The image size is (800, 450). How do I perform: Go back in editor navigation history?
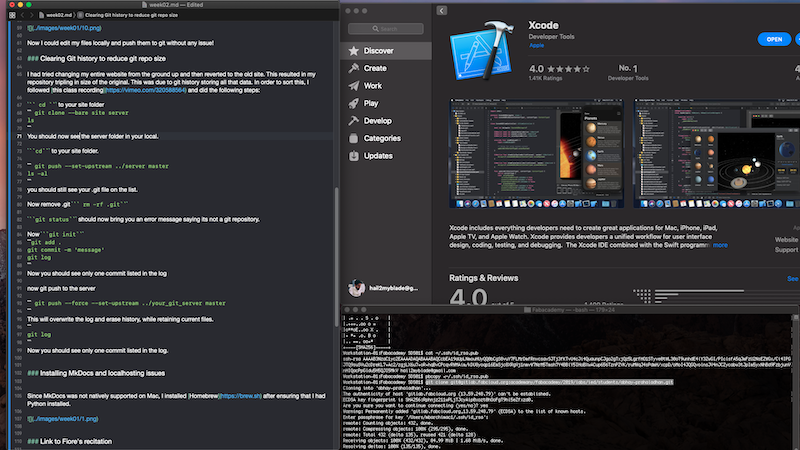point(22,15)
